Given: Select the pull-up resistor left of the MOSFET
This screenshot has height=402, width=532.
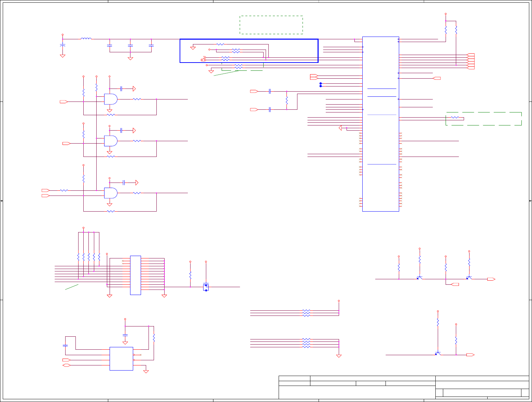Looking at the screenshot, I should pos(190,274).
